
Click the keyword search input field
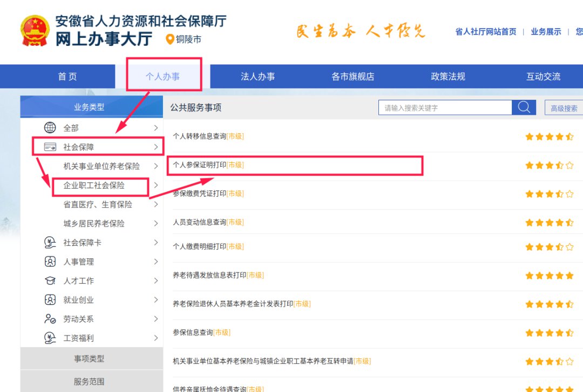coord(445,108)
